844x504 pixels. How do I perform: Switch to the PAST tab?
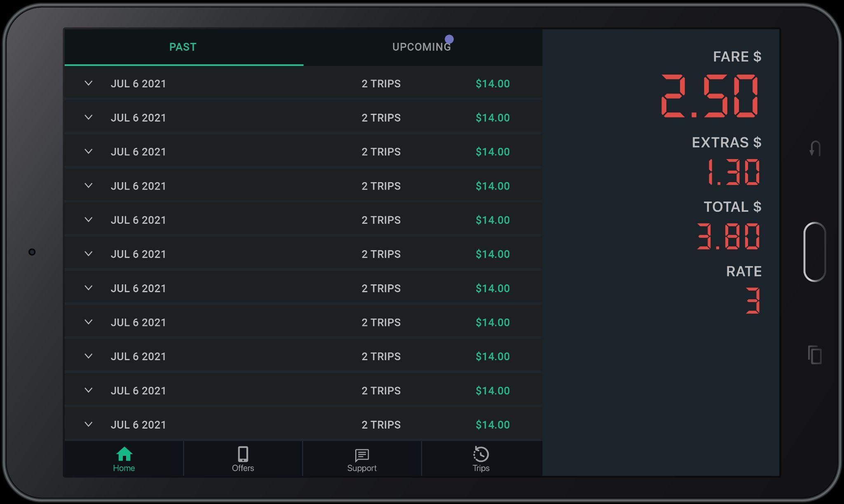[183, 47]
